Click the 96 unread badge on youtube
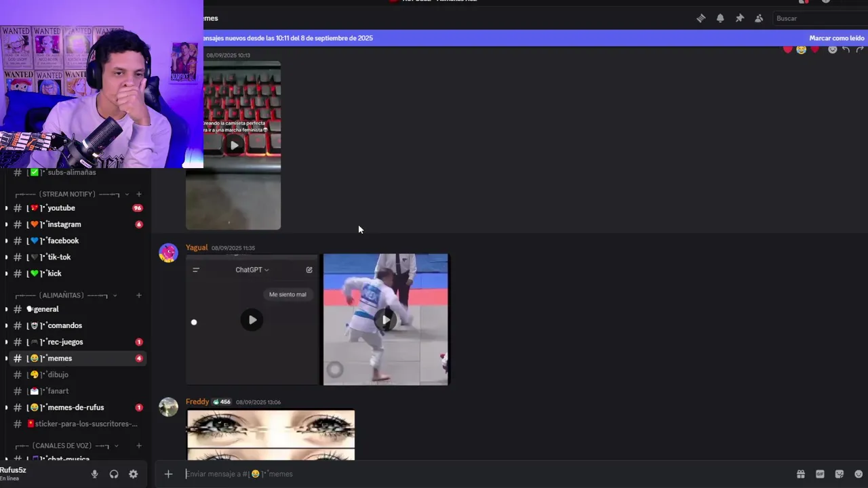Screen dimensions: 868x488 pos(138,208)
